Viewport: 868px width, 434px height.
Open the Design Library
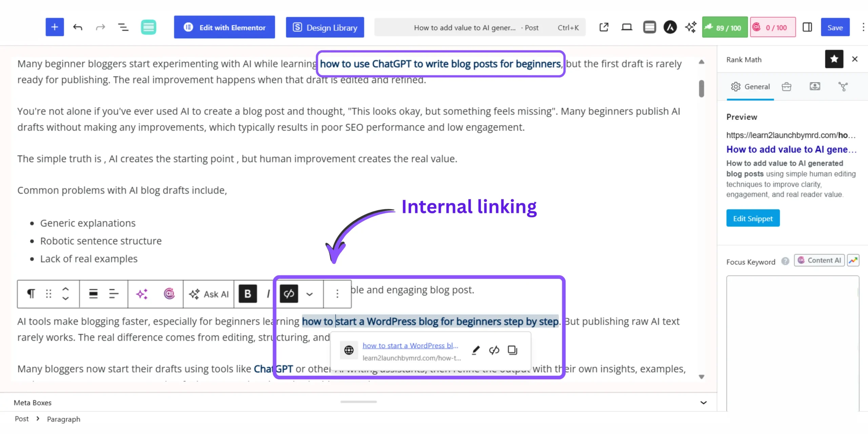pos(325,27)
